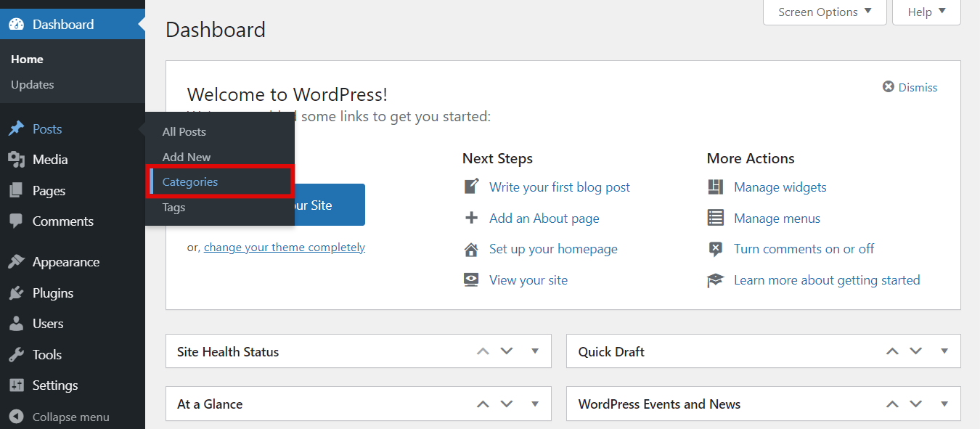Click the Pages icon in sidebar
The height and width of the screenshot is (429, 980).
pyautogui.click(x=17, y=190)
